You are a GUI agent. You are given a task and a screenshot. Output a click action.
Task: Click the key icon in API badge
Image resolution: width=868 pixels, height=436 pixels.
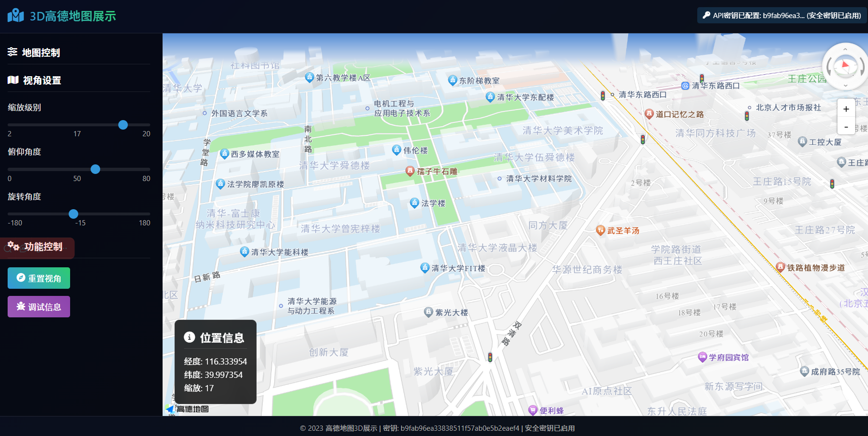(x=707, y=15)
